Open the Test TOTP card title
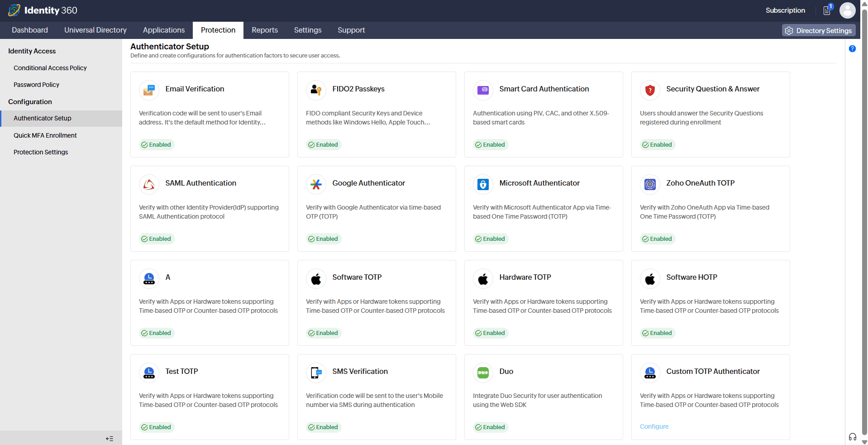Image resolution: width=868 pixels, height=445 pixels. click(x=181, y=371)
